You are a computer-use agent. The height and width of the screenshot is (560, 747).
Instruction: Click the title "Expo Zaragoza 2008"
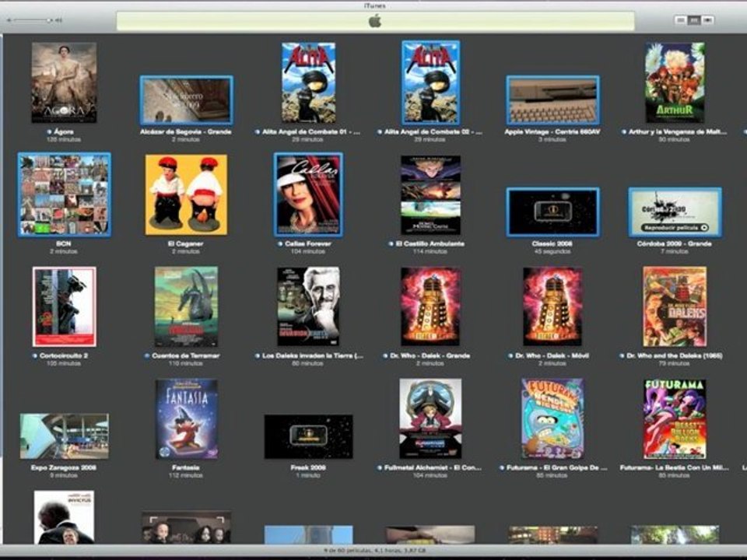pyautogui.click(x=63, y=467)
